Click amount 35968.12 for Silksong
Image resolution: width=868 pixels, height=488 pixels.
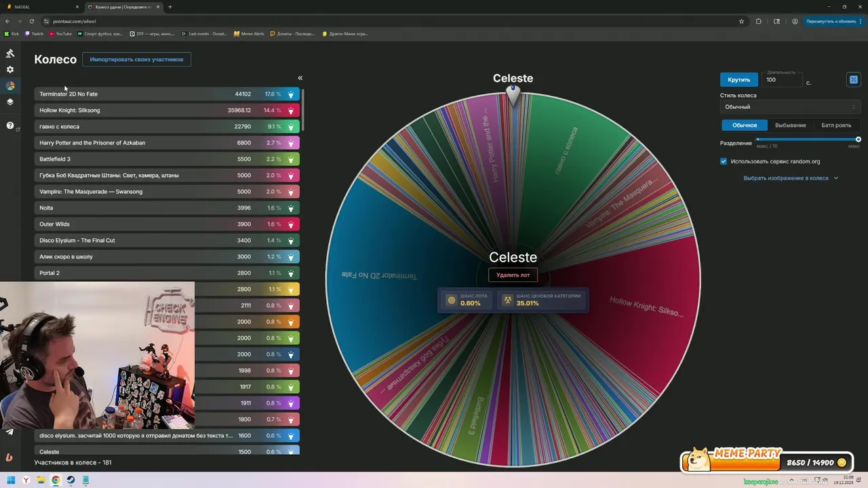[239, 110]
